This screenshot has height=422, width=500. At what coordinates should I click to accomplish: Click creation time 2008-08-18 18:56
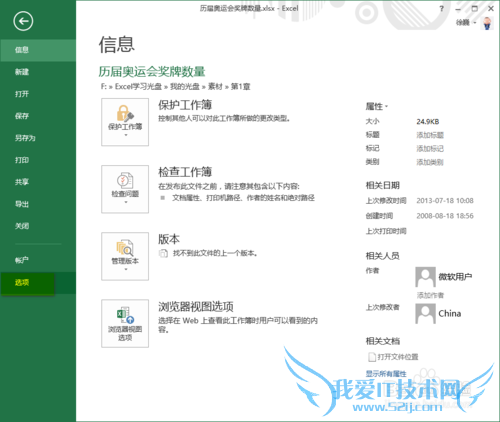445,216
